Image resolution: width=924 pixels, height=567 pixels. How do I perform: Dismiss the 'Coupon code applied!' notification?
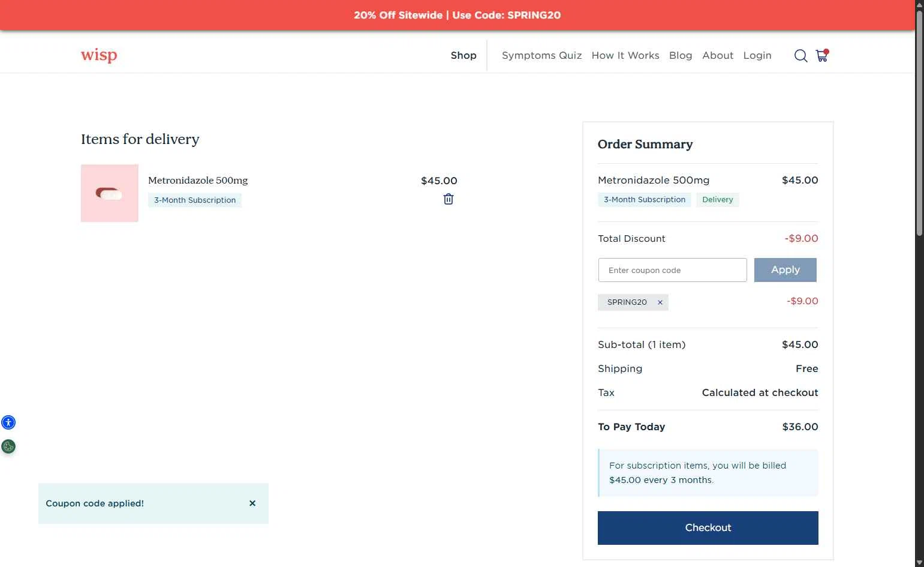pos(252,503)
